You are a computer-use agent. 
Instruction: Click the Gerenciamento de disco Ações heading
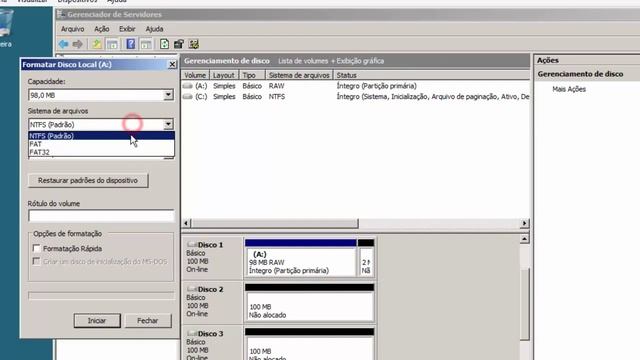pyautogui.click(x=580, y=74)
